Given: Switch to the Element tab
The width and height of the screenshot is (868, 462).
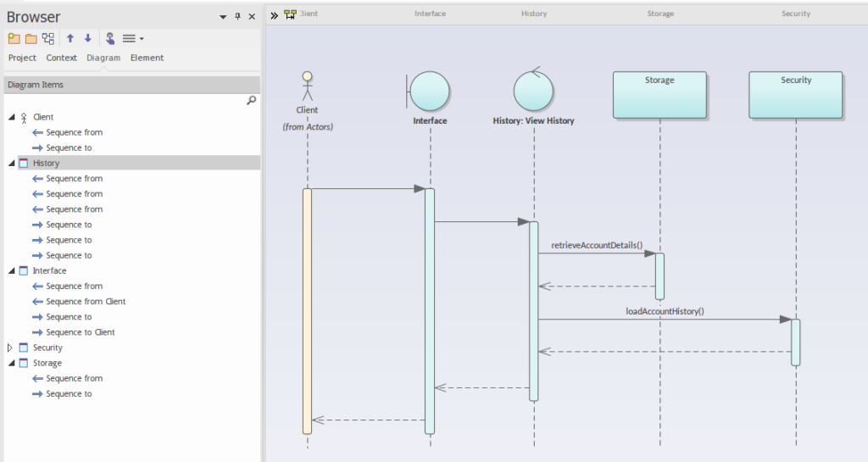Looking at the screenshot, I should pos(147,58).
